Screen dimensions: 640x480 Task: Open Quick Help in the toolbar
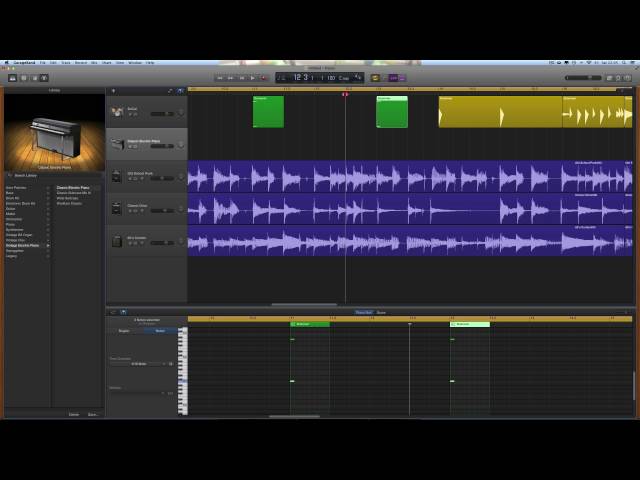click(24, 78)
